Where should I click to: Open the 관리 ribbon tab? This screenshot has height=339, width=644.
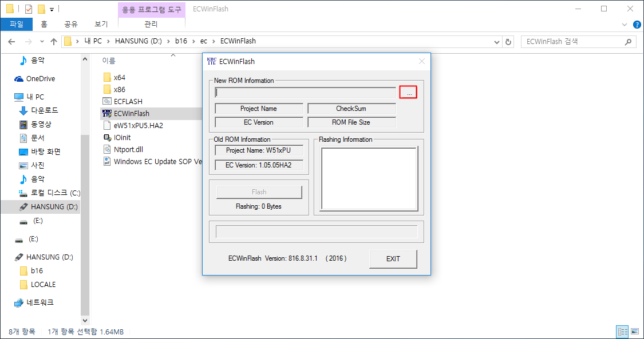tap(151, 24)
